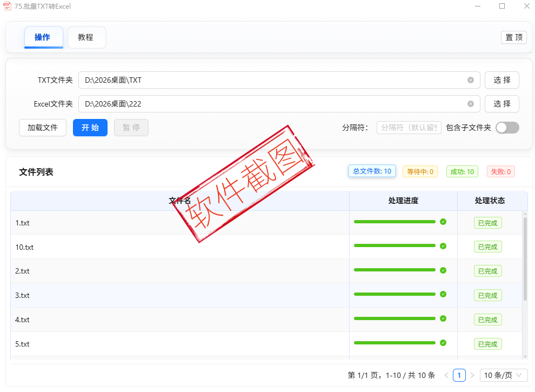535x392 pixels.
Task: Clear the Excel folder path field
Action: click(x=470, y=104)
